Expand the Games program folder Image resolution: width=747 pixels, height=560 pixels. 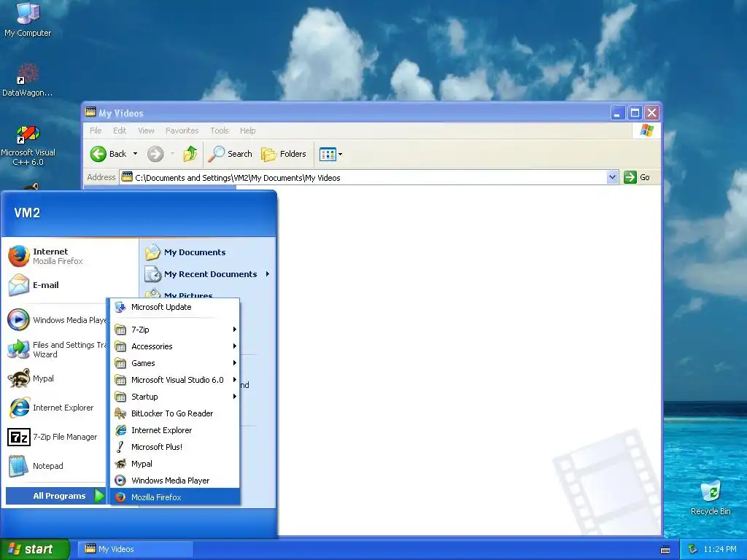175,363
